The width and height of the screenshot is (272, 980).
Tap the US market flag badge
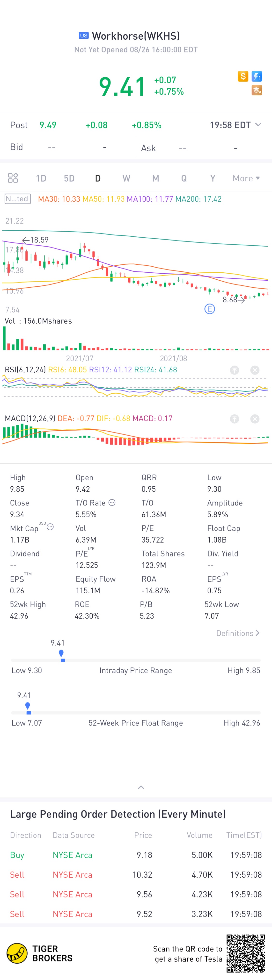[x=84, y=36]
